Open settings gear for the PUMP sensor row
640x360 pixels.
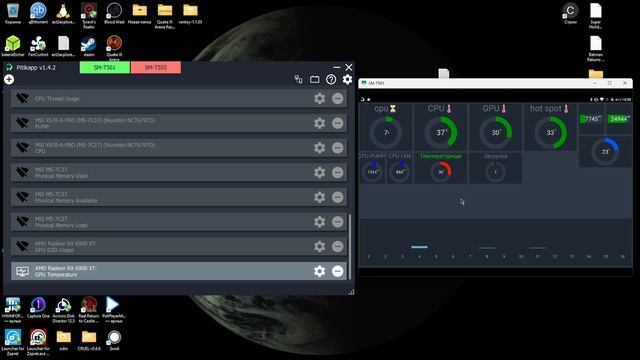320,123
